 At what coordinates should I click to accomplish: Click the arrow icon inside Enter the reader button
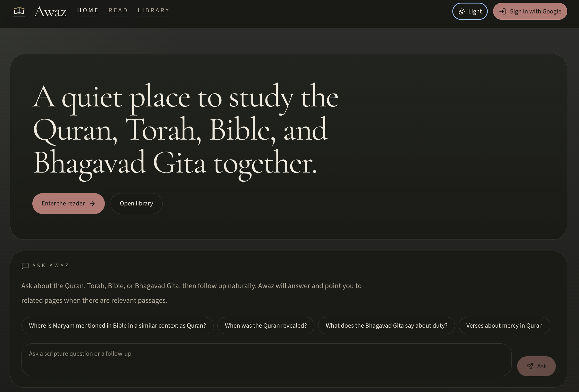click(92, 203)
